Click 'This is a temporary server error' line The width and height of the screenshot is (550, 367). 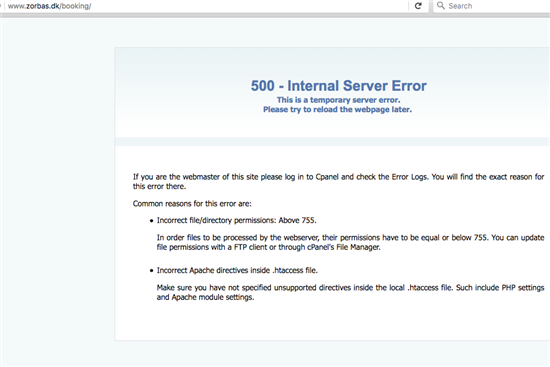coord(338,100)
